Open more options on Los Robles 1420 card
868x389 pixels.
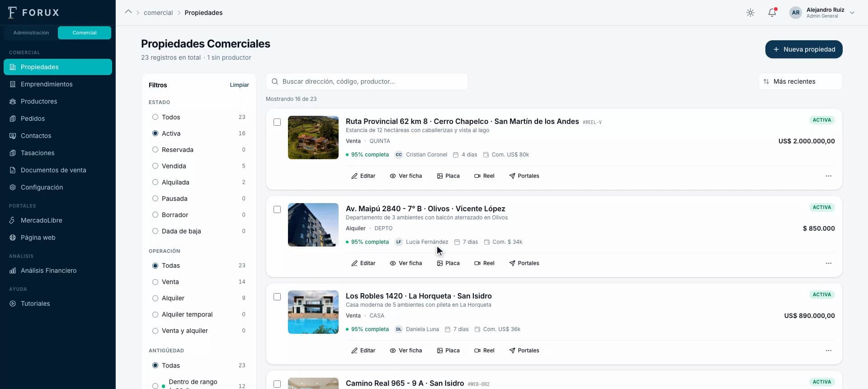coord(828,351)
